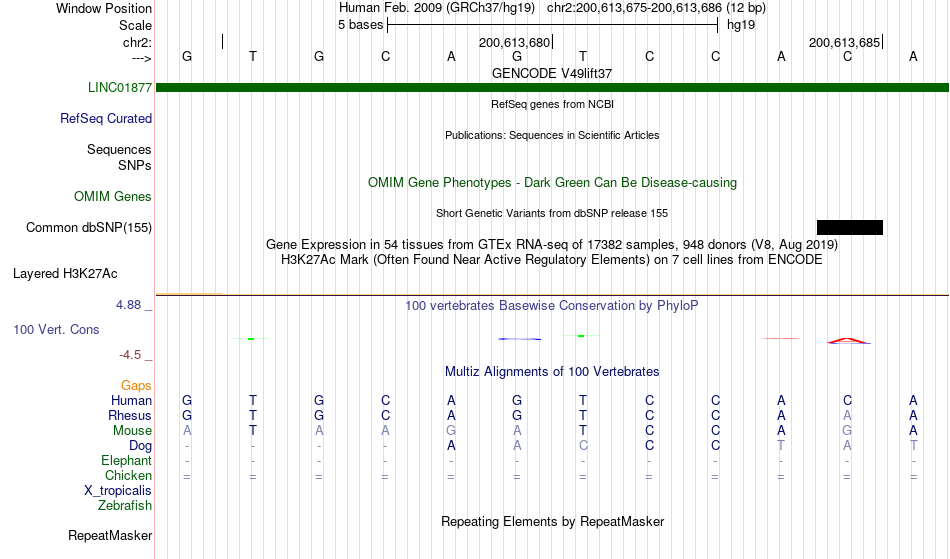Click the OMIM Gene Phenotypes title text
950x559 pixels.
pos(552,182)
